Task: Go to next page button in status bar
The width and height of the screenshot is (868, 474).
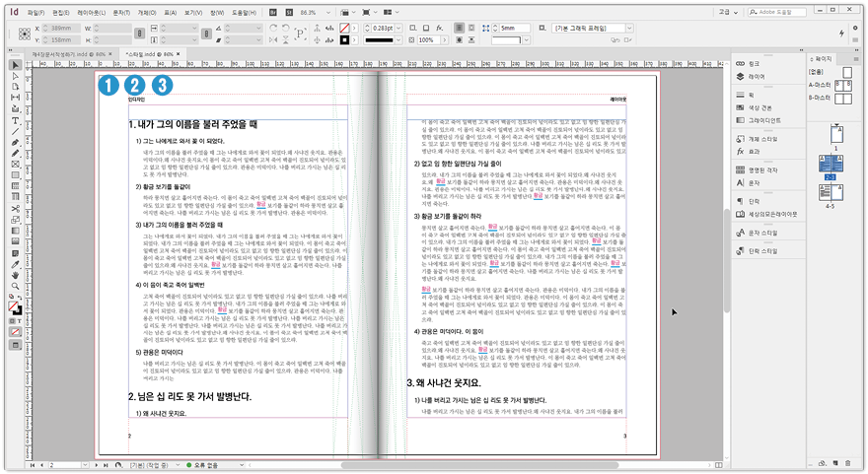Action: [98, 465]
